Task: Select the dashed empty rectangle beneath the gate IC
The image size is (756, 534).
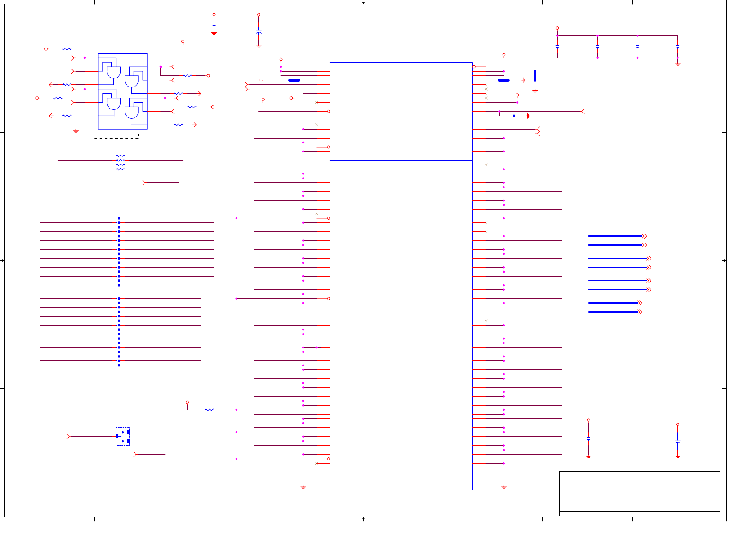Action: click(x=116, y=136)
